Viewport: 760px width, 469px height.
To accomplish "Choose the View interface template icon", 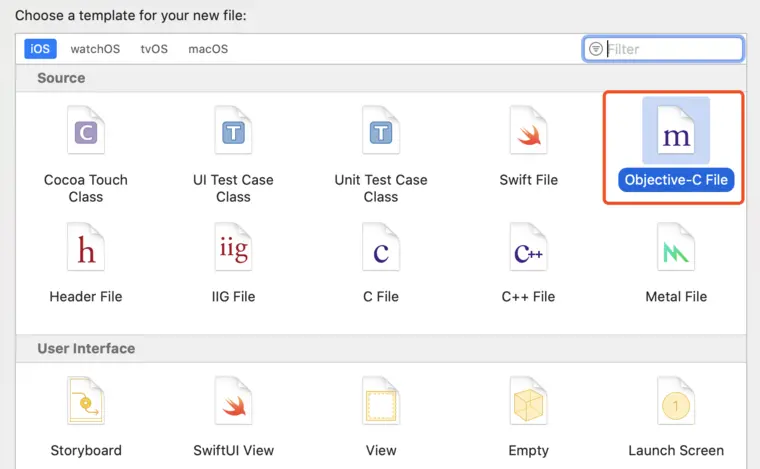I will (x=381, y=402).
